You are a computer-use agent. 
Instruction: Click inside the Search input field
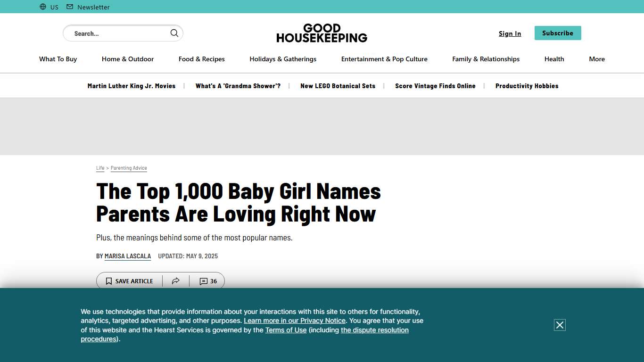coord(118,33)
